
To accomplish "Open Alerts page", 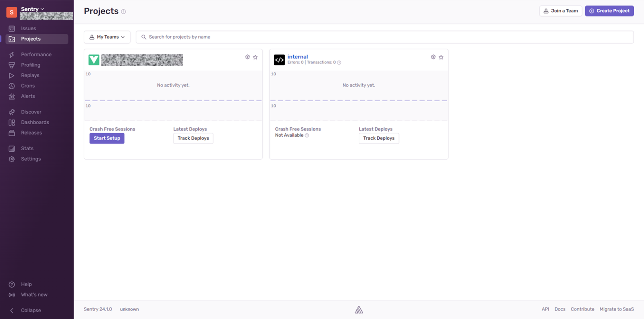I will point(28,96).
